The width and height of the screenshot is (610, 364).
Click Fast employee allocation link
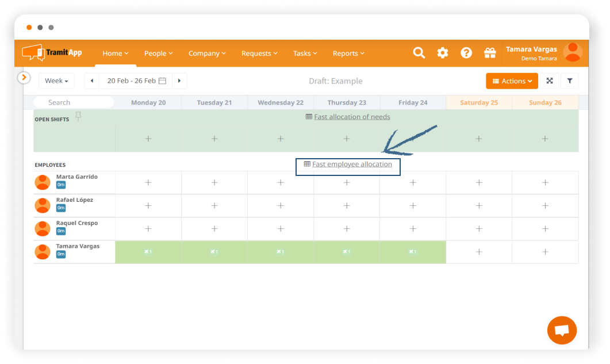pos(352,164)
